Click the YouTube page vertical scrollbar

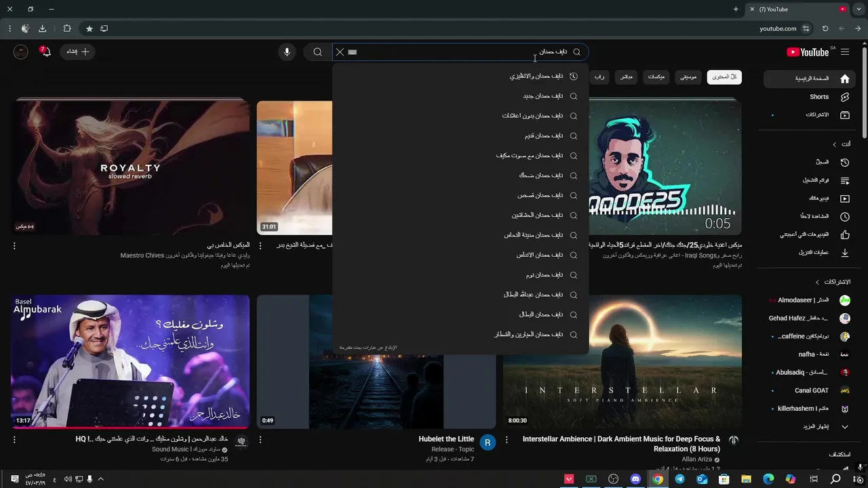click(x=864, y=91)
